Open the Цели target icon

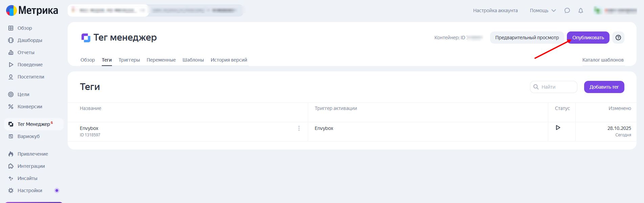(11, 94)
